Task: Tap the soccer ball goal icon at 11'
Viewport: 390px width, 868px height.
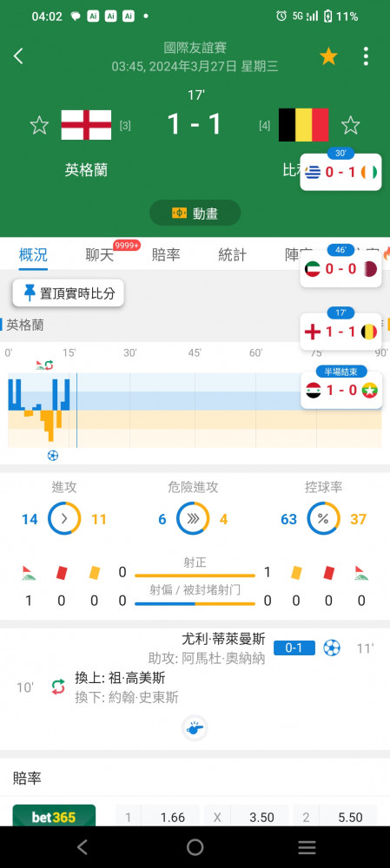Action: (331, 648)
